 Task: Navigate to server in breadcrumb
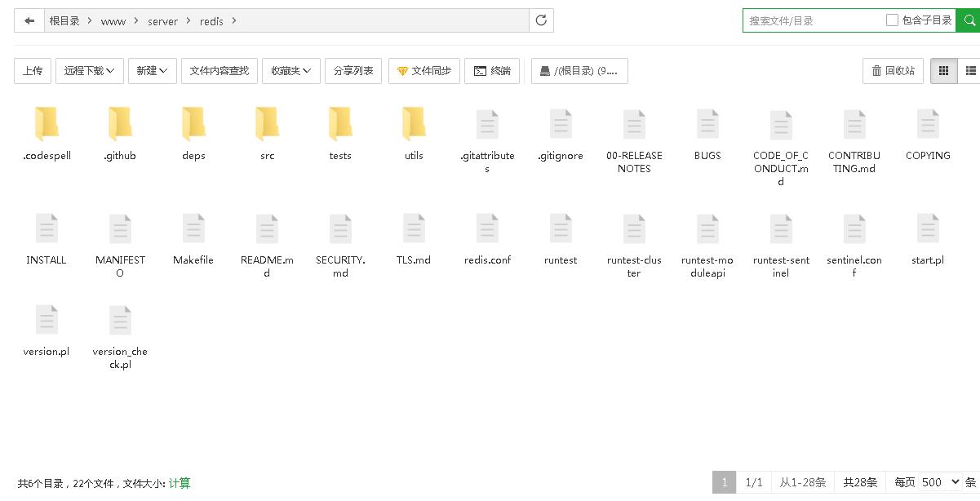click(x=162, y=21)
